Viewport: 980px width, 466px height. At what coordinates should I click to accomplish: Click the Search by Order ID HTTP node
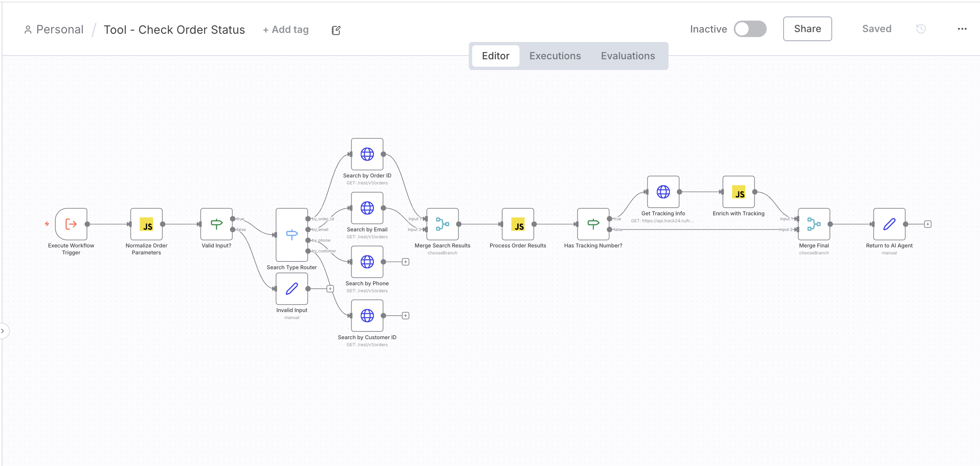(x=367, y=154)
